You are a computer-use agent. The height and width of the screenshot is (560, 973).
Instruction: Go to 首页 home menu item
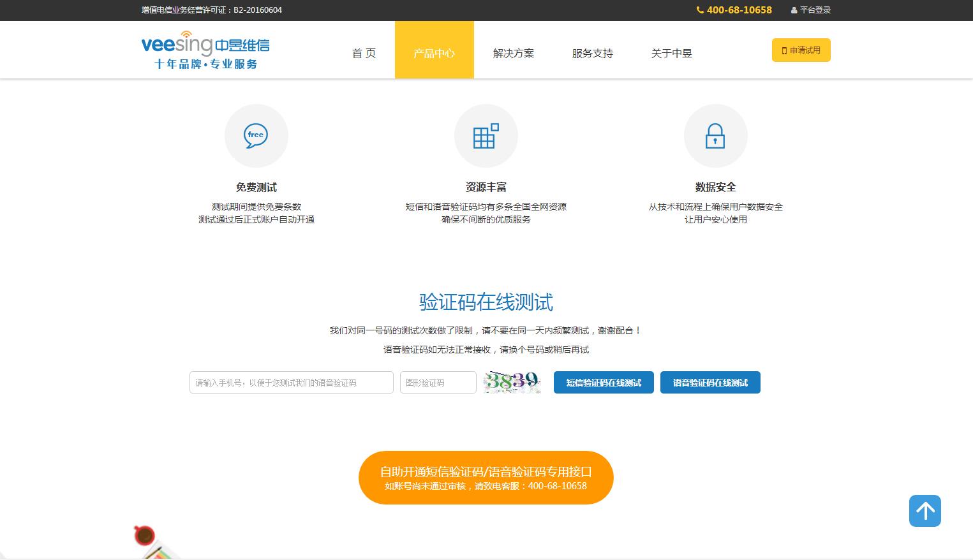pyautogui.click(x=364, y=54)
